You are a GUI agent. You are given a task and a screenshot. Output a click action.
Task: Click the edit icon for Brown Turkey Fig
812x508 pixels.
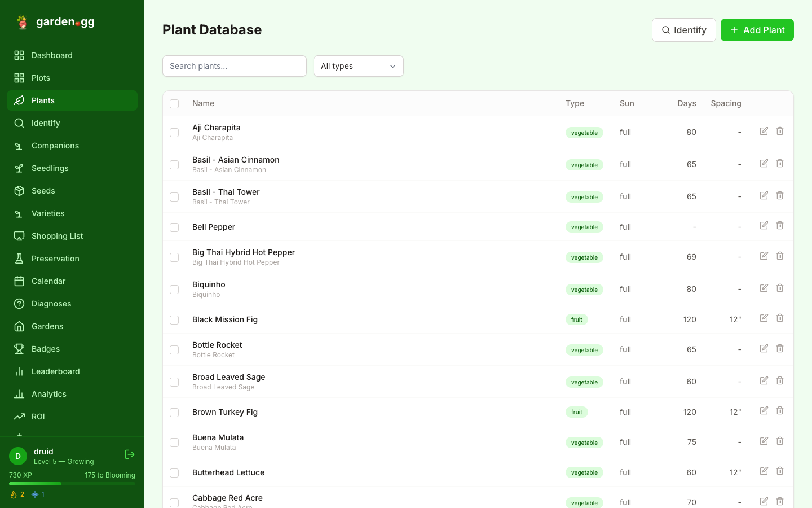[764, 410]
